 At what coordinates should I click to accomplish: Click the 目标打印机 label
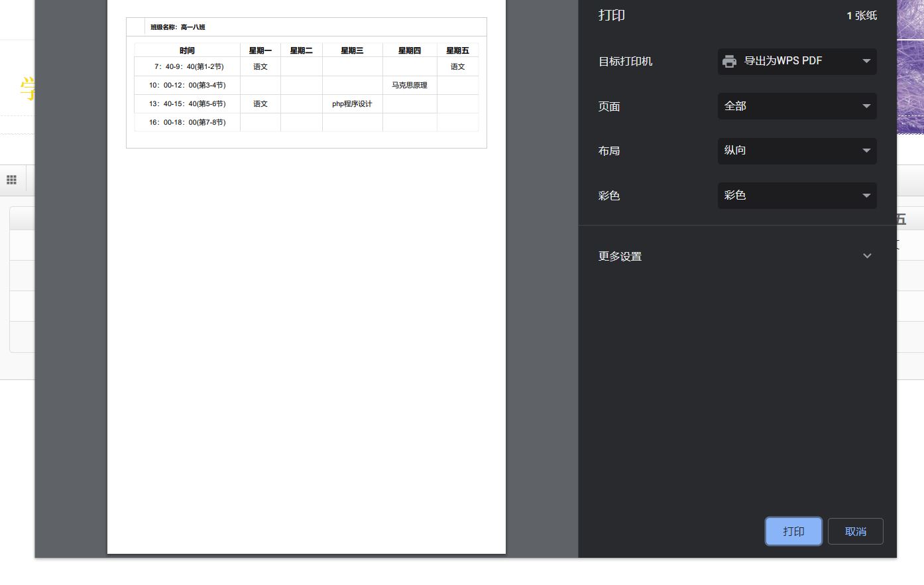point(625,61)
